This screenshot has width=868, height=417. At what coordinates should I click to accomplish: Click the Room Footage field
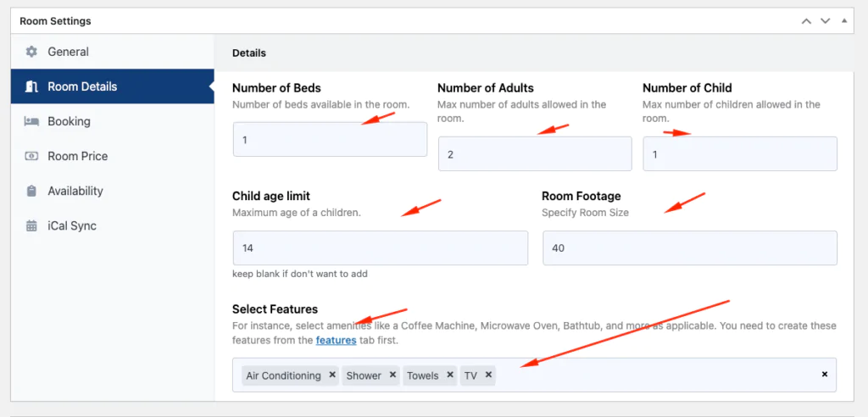(690, 248)
